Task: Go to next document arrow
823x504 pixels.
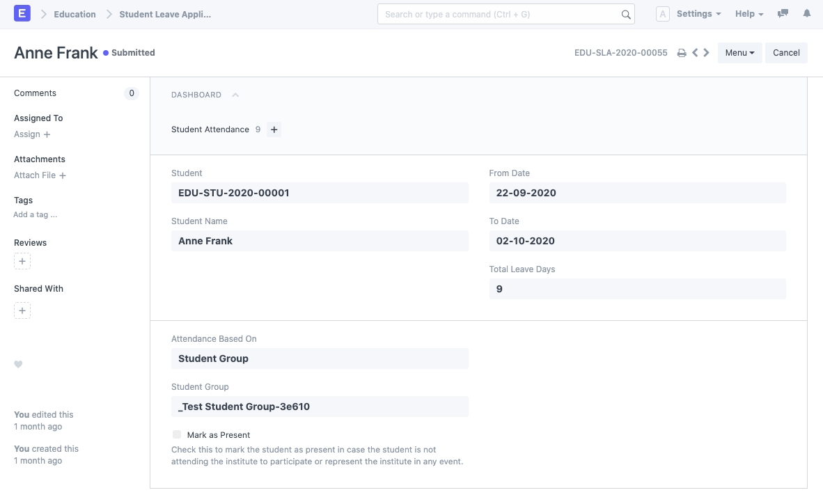Action: tap(707, 53)
